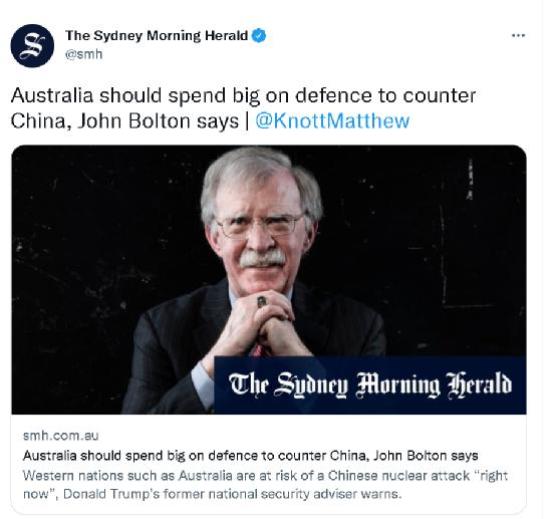The height and width of the screenshot is (519, 556).
Task: Click the vertical separator bar before @KnottMatthew
Action: (x=246, y=121)
